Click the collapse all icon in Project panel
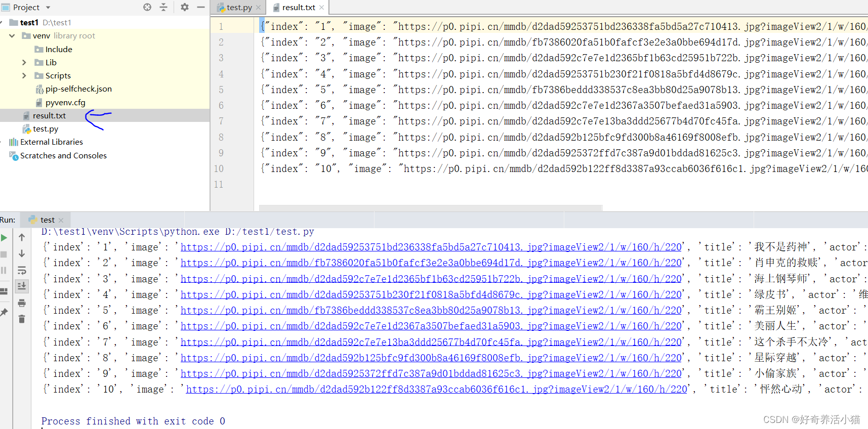Screen dimensions: 868x429 pos(163,7)
